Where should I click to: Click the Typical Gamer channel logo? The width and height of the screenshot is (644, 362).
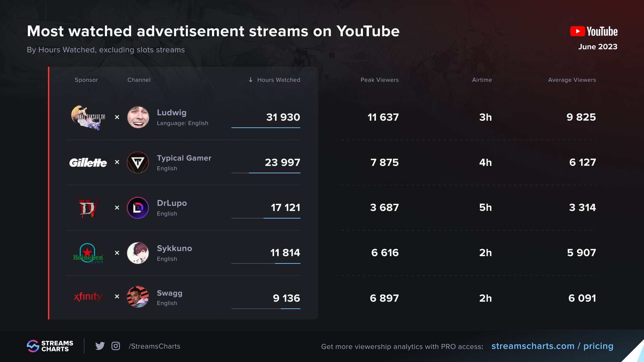click(138, 163)
